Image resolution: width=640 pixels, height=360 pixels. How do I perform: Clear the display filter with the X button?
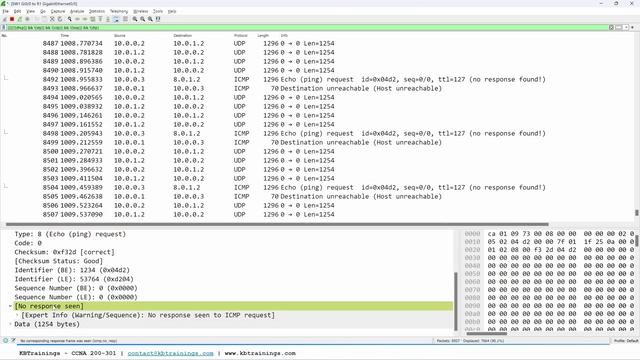click(611, 27)
